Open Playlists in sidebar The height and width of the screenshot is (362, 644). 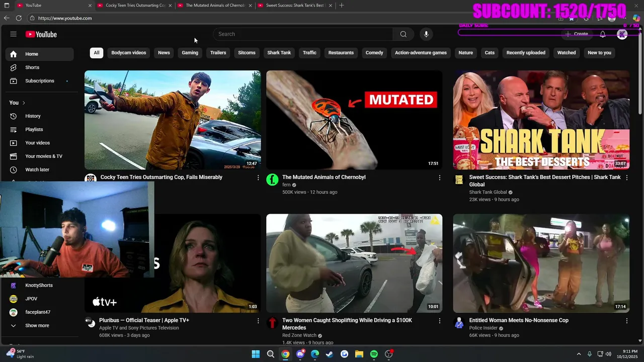pos(39,130)
